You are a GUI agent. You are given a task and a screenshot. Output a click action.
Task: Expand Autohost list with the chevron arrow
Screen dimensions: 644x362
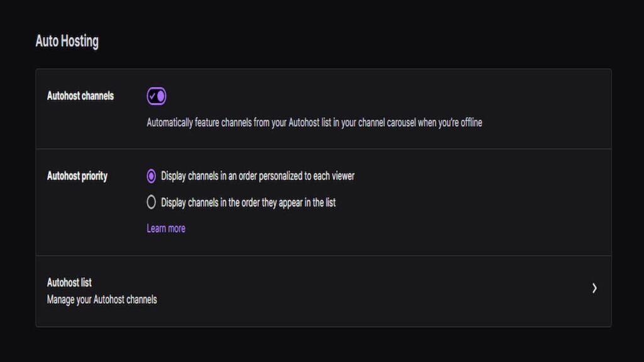(594, 288)
